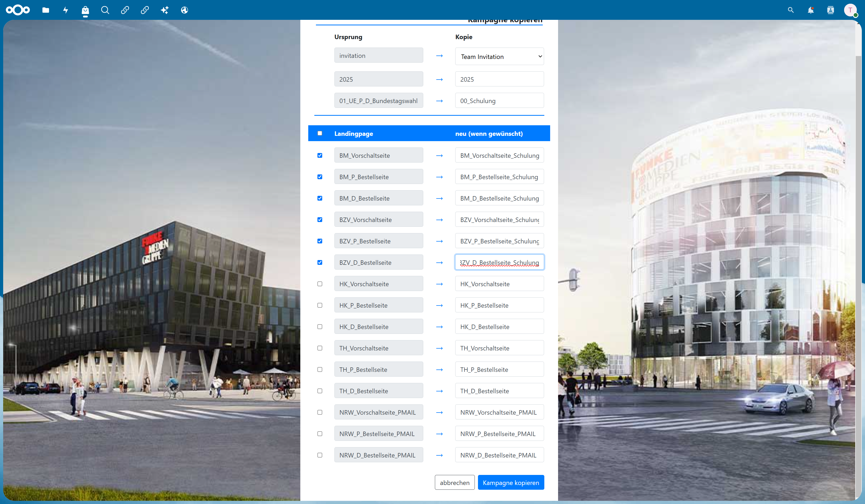Edit the 00_Schulung campaign name field
865x504 pixels.
click(499, 100)
